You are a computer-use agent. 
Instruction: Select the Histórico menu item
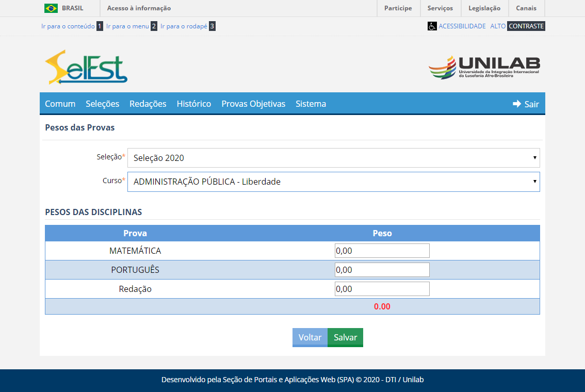coord(193,104)
